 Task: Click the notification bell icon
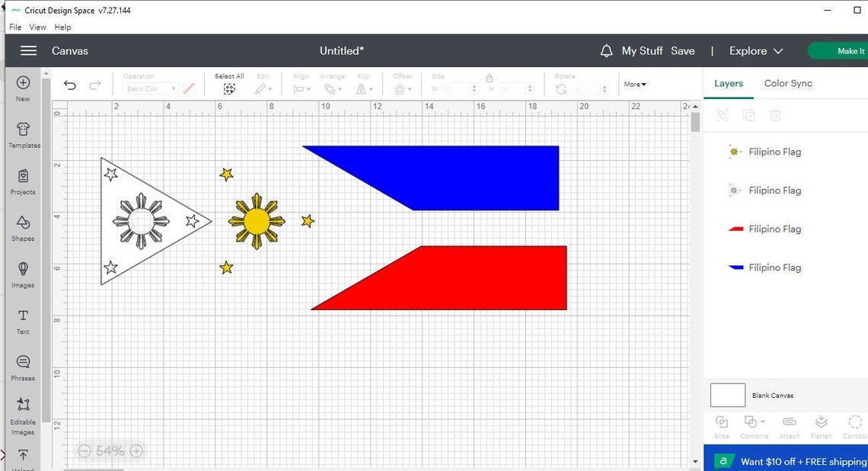tap(606, 50)
